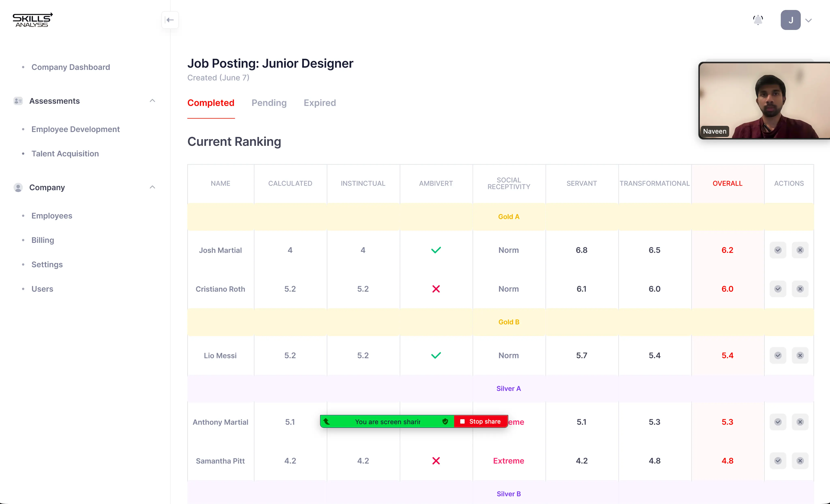This screenshot has height=504, width=830.
Task: Click the Skills Analysis logo
Action: coord(33,20)
